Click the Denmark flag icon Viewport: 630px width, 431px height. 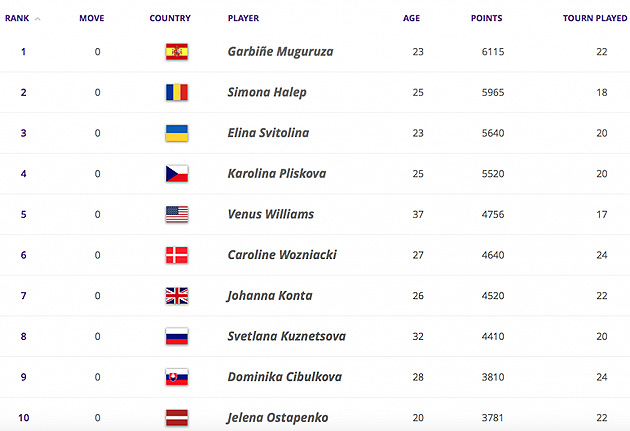click(177, 255)
